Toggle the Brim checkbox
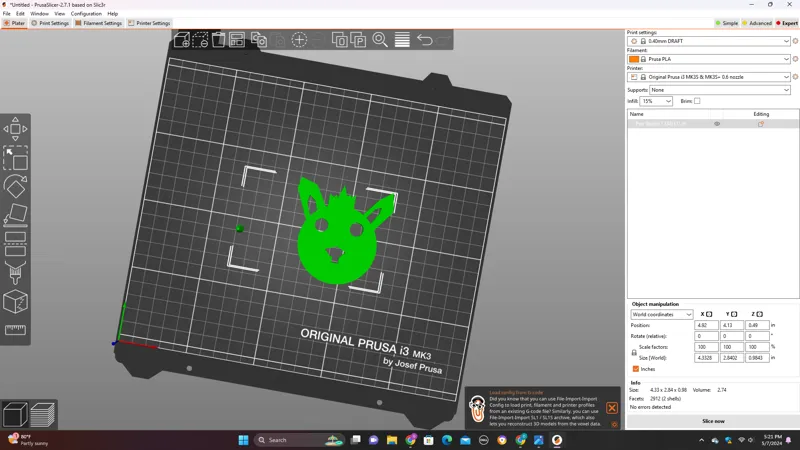 coord(697,101)
